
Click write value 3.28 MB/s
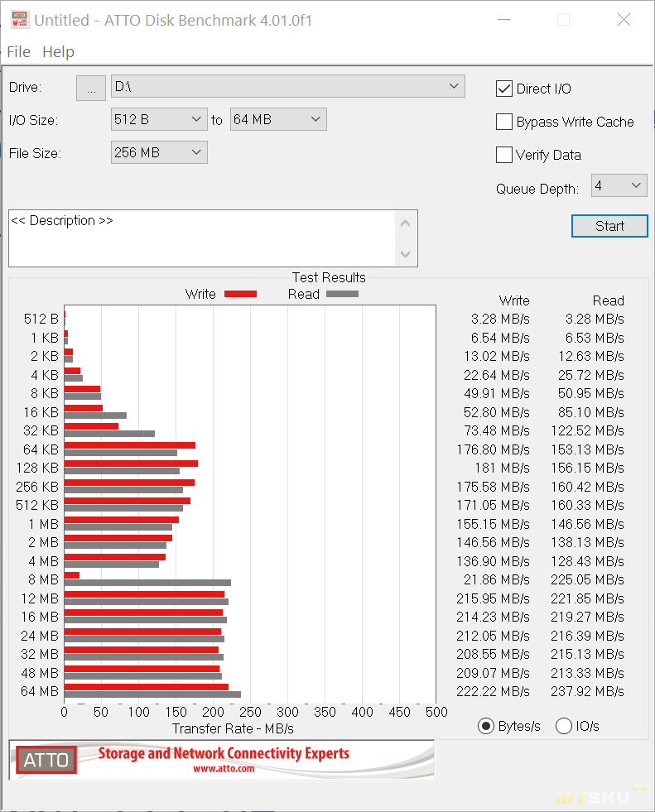click(501, 319)
